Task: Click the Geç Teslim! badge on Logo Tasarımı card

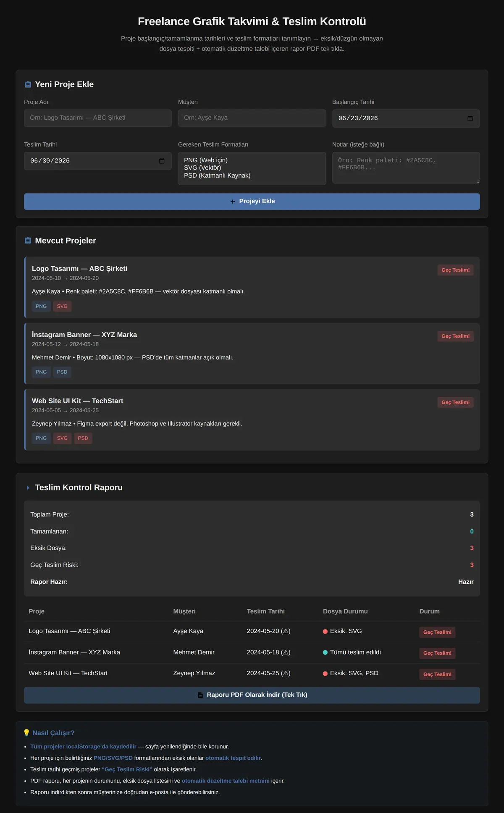Action: [455, 270]
